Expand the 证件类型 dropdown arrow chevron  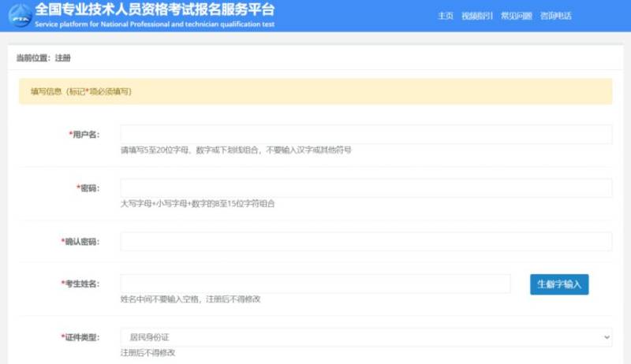(x=606, y=337)
